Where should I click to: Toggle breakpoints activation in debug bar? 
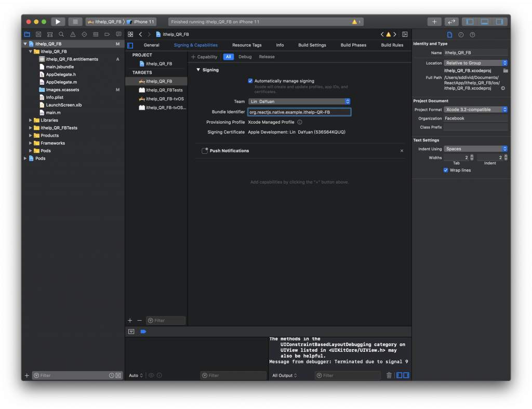point(143,332)
